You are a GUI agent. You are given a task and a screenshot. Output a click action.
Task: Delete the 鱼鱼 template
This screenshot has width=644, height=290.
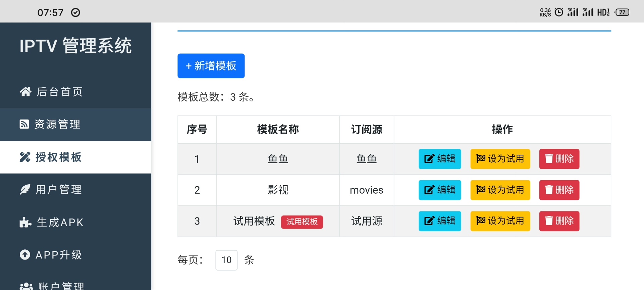(559, 159)
